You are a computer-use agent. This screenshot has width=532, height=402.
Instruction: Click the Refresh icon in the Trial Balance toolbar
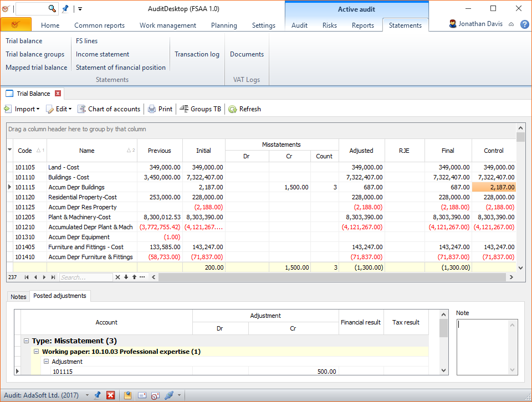pos(233,109)
